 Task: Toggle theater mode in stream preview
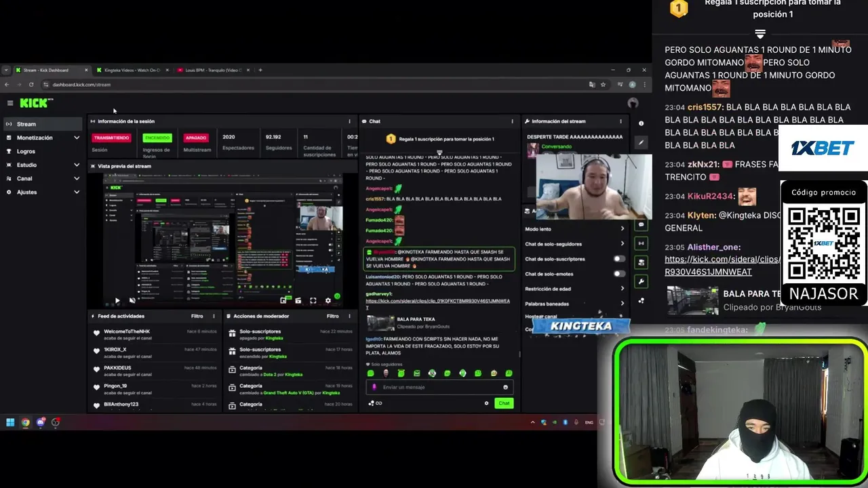click(x=298, y=300)
